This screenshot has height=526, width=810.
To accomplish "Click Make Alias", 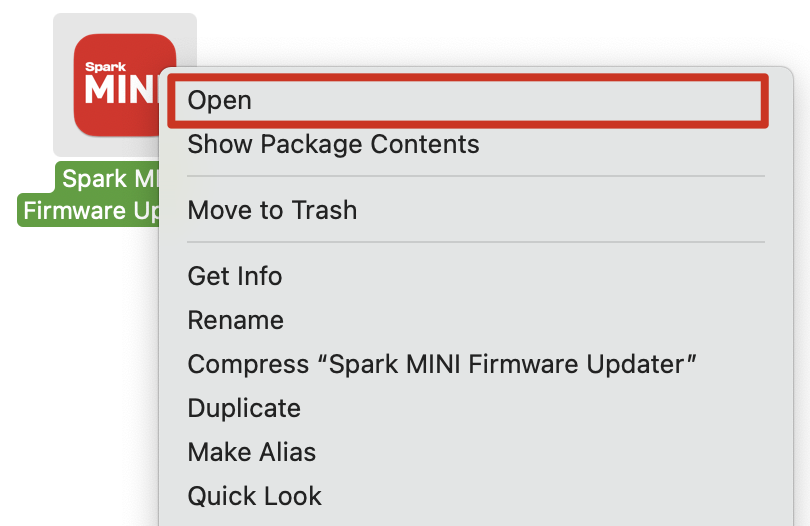I will 251,452.
